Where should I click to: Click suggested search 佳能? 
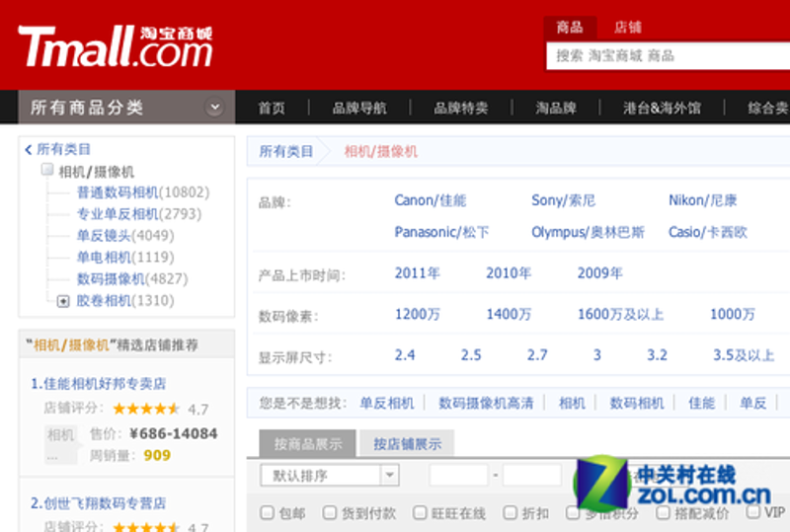(x=702, y=403)
